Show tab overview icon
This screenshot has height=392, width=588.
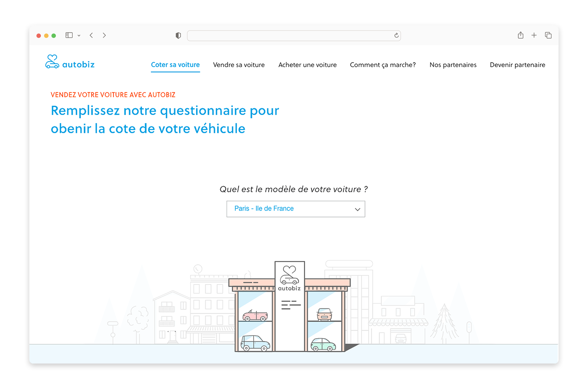pos(548,36)
